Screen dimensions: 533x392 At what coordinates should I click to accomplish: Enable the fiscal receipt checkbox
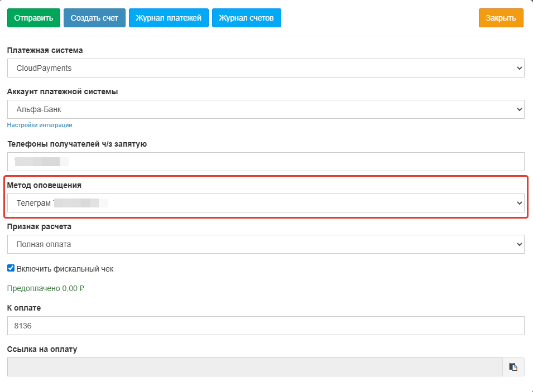click(x=11, y=268)
